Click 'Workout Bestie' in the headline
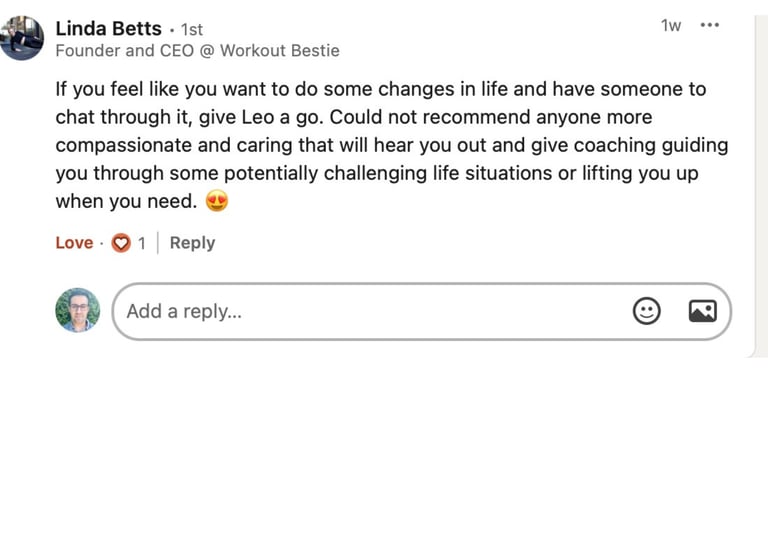The height and width of the screenshot is (556, 768). (x=279, y=51)
